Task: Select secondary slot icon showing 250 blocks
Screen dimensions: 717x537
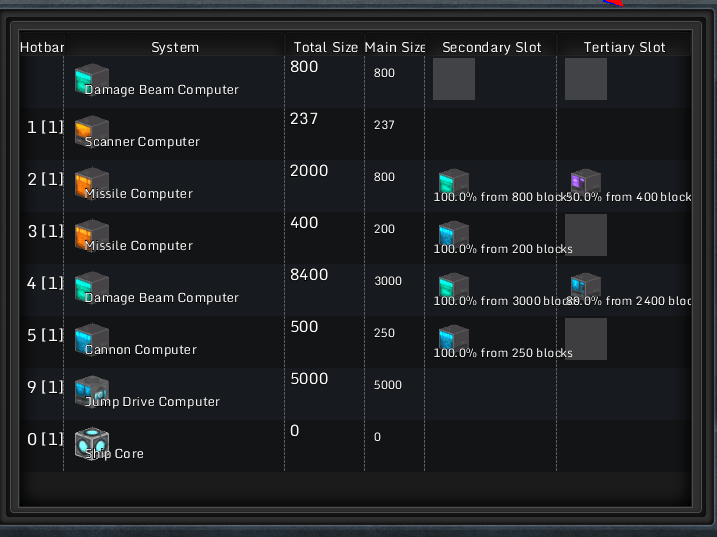Action: tap(454, 339)
